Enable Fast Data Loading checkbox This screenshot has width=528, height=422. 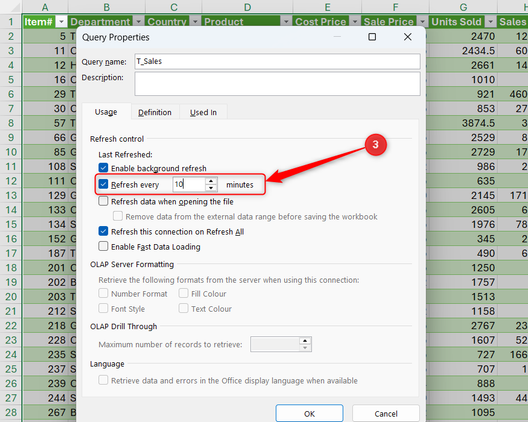coord(103,246)
